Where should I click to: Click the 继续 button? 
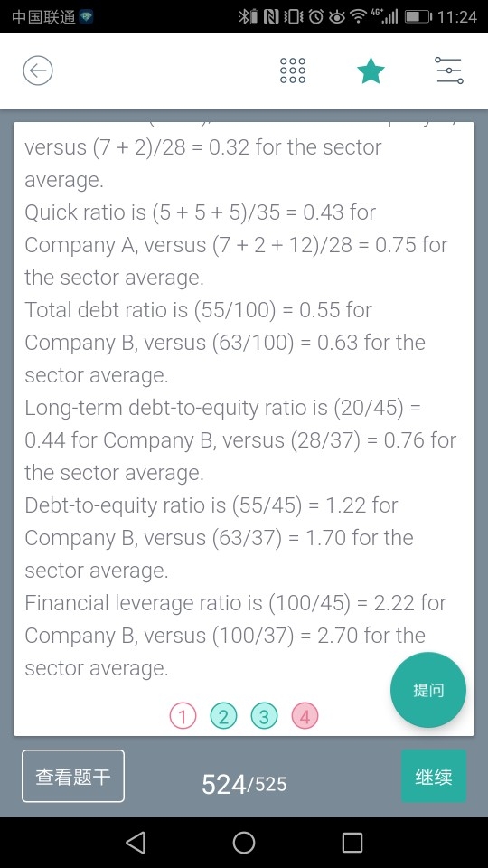pyautogui.click(x=433, y=776)
